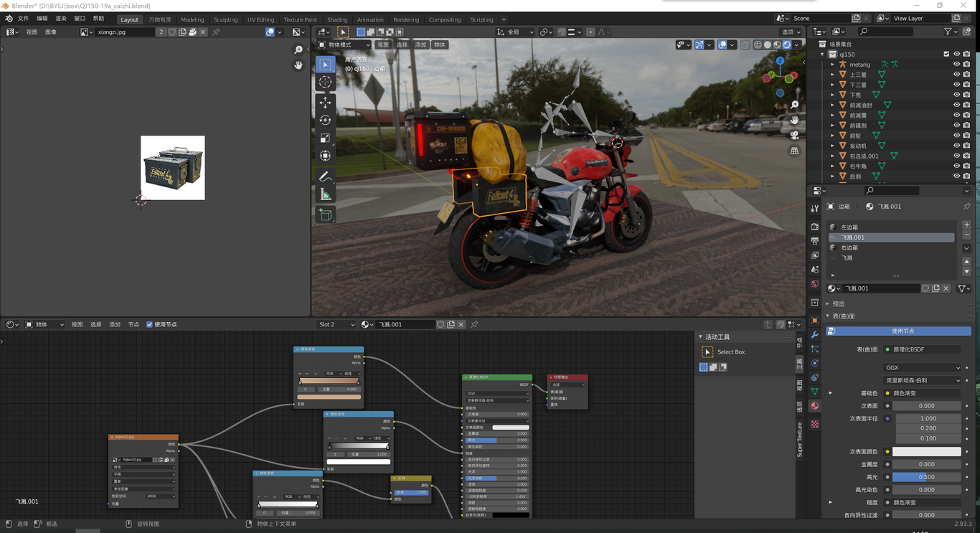Select the Transform tool in viewport toolbar
This screenshot has width=980, height=533.
[325, 156]
